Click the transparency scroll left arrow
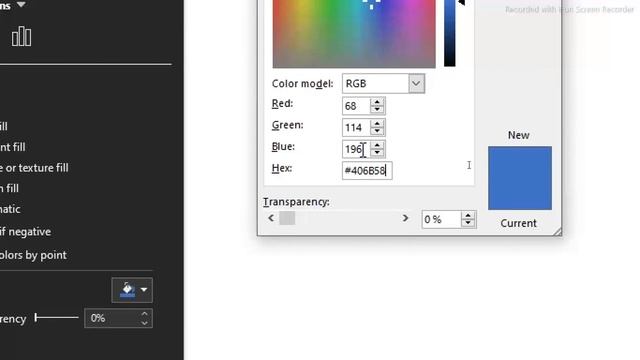The height and width of the screenshot is (360, 640). click(x=271, y=218)
